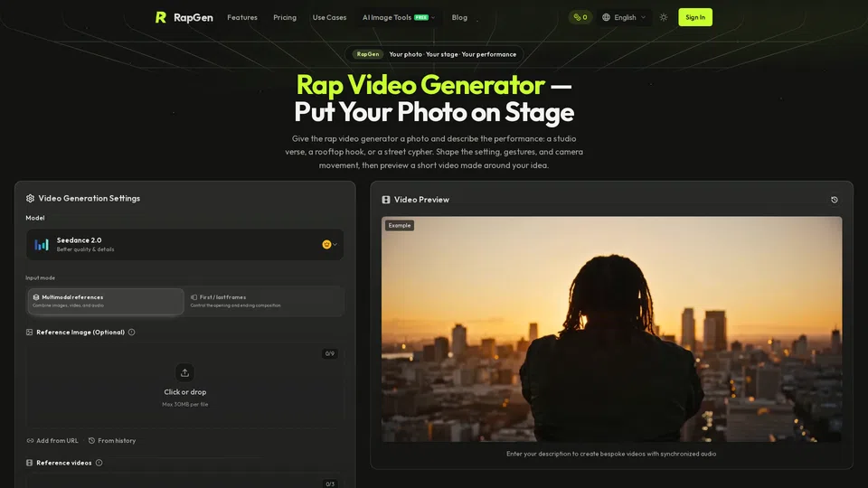The width and height of the screenshot is (868, 488).
Task: Click Video Generation Settings gear icon
Action: coord(30,198)
